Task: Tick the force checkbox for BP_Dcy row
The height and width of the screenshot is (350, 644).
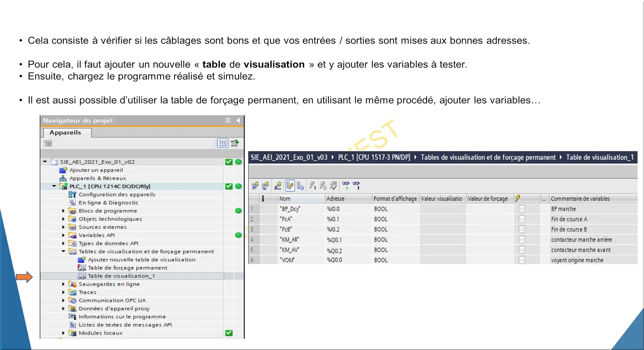Action: [522, 209]
